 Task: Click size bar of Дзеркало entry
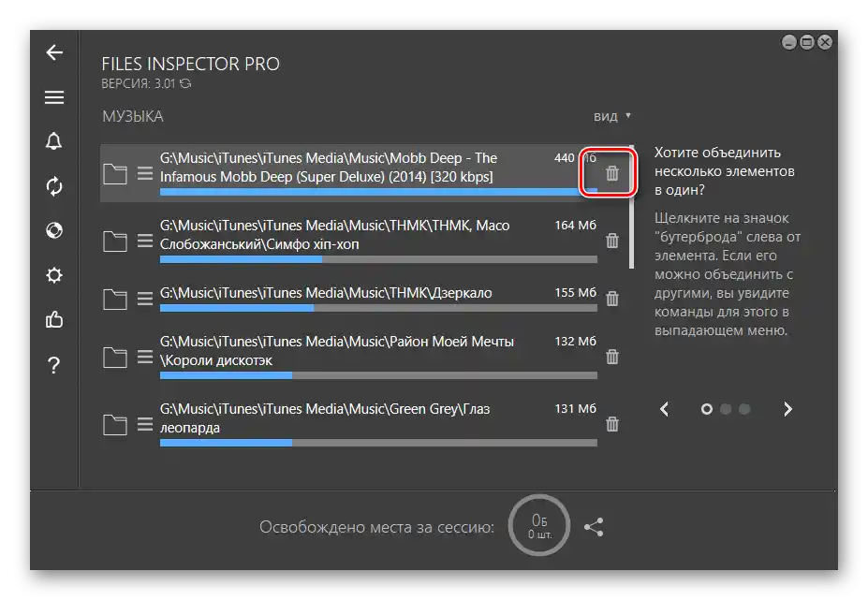[378, 308]
